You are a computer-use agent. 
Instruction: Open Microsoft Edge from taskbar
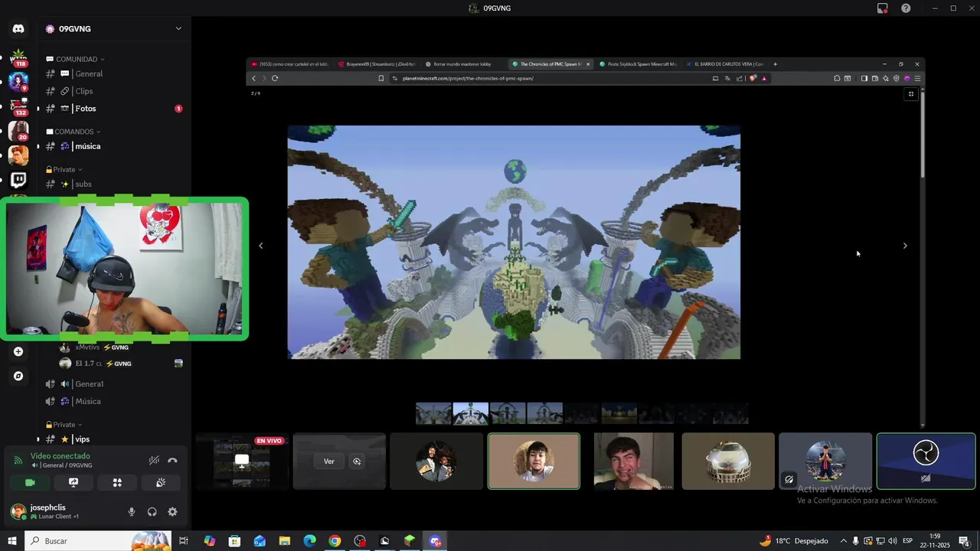[309, 541]
